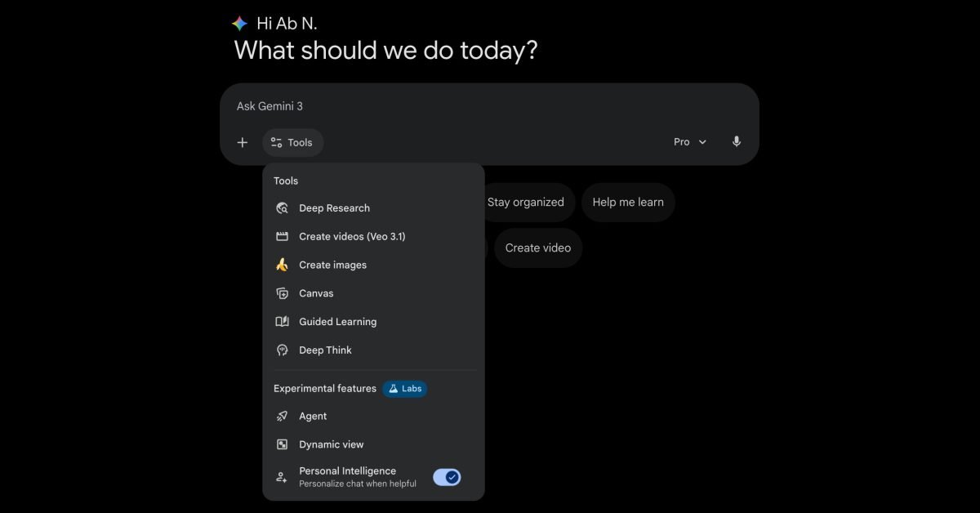
Task: Select Deep Think from Tools menu
Action: pos(325,350)
